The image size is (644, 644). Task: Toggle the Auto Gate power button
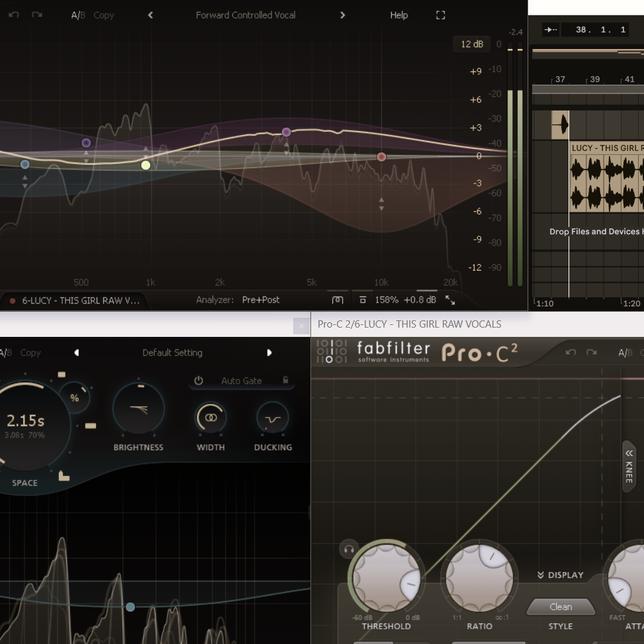click(199, 381)
